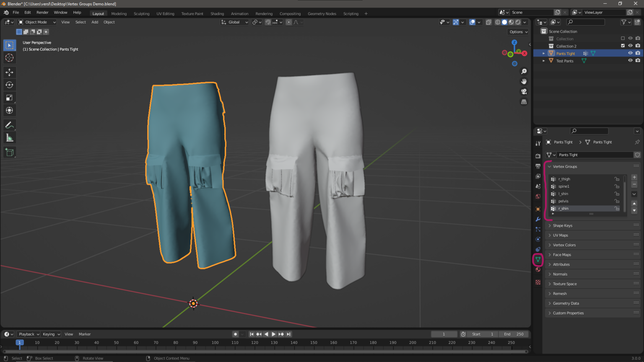Toggle snapping magnet in viewport header
The image size is (644, 362).
click(x=268, y=22)
